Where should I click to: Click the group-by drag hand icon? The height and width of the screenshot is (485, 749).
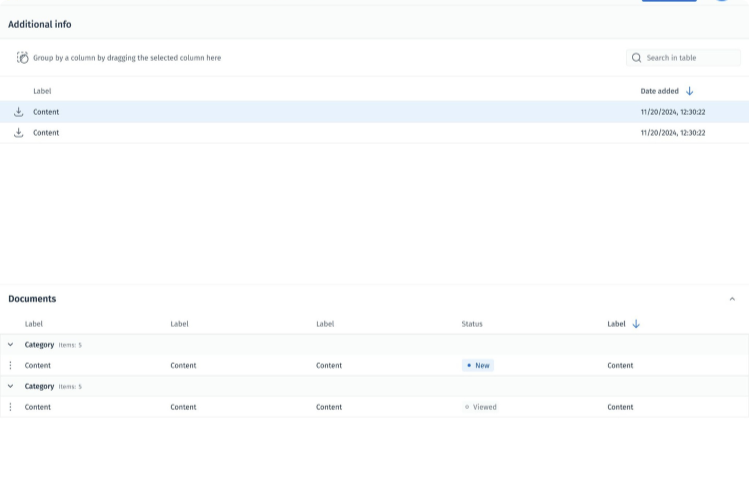22,58
